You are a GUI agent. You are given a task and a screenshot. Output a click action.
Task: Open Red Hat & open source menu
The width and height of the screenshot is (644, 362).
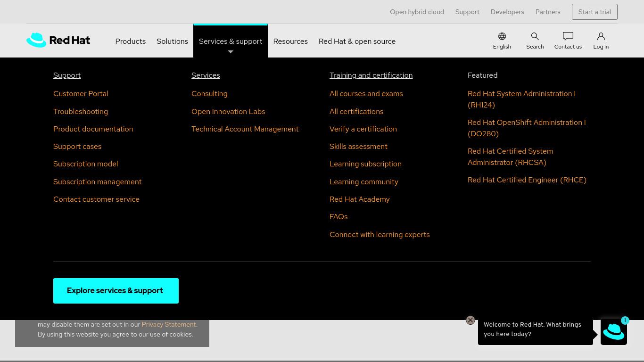pos(357,41)
